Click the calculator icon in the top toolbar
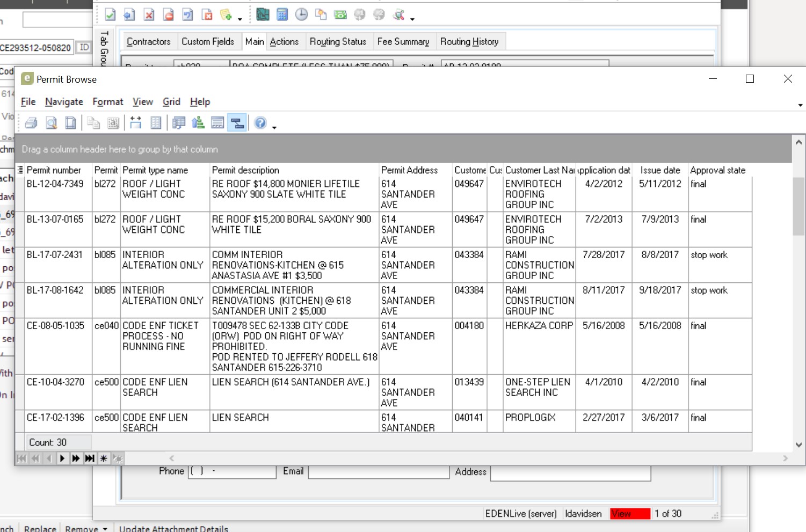This screenshot has width=806, height=532. click(282, 14)
